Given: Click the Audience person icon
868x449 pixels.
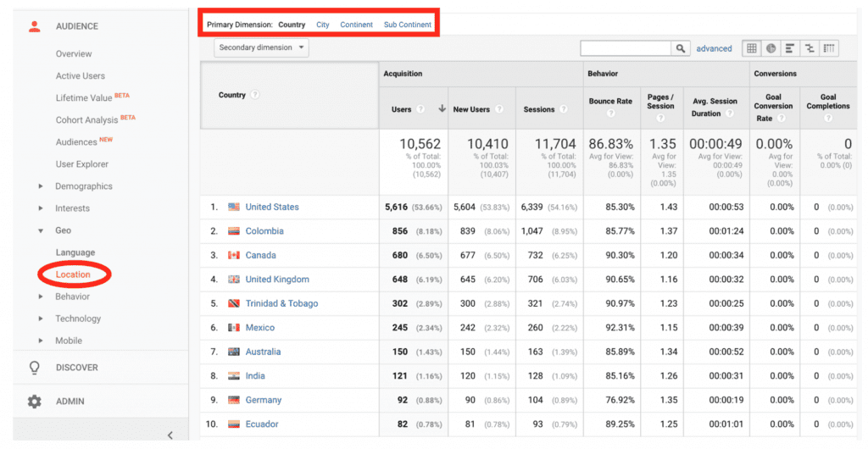Looking at the screenshot, I should (x=34, y=26).
